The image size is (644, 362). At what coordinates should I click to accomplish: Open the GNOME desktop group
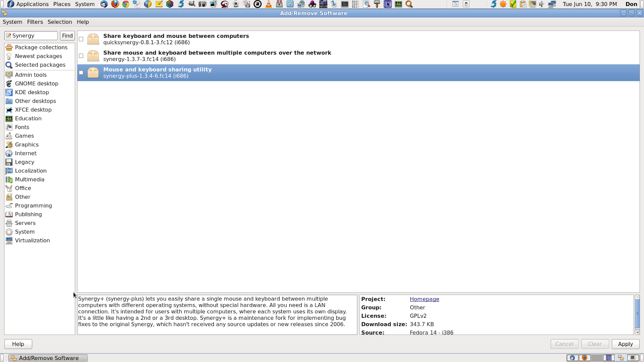[x=39, y=84]
